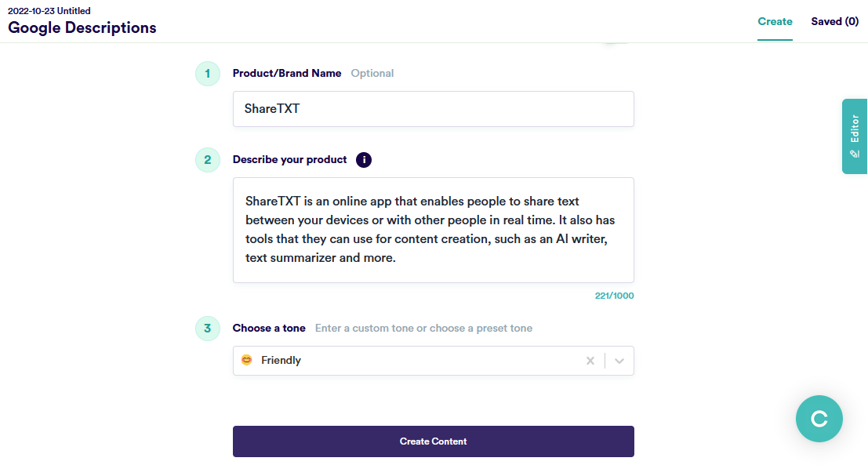Open the round chat widget button
This screenshot has height=465, width=868.
pos(819,419)
